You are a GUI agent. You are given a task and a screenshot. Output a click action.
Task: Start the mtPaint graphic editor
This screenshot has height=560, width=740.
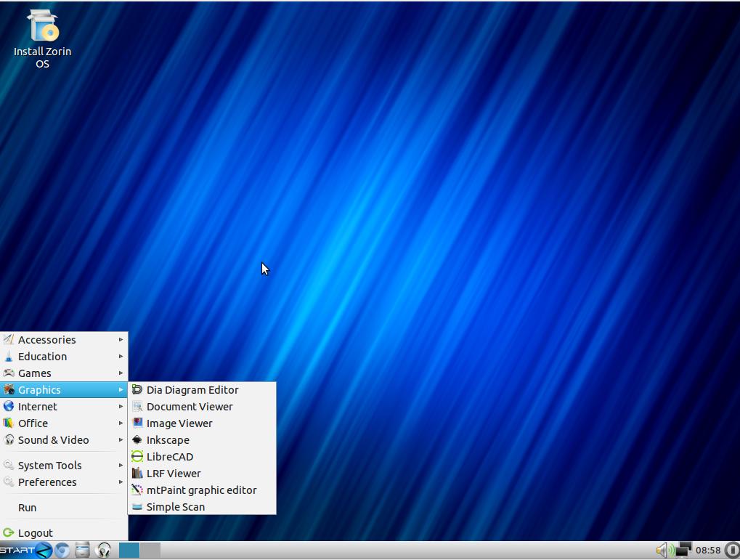point(201,490)
